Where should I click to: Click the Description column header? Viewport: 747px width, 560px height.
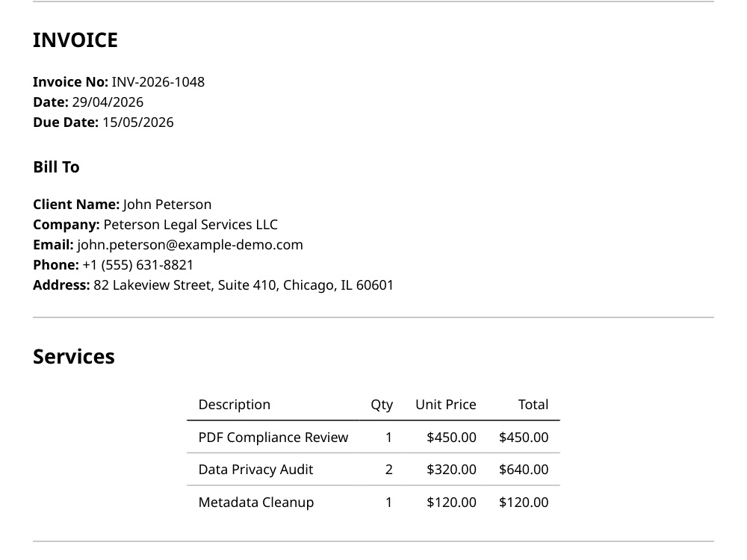point(235,405)
